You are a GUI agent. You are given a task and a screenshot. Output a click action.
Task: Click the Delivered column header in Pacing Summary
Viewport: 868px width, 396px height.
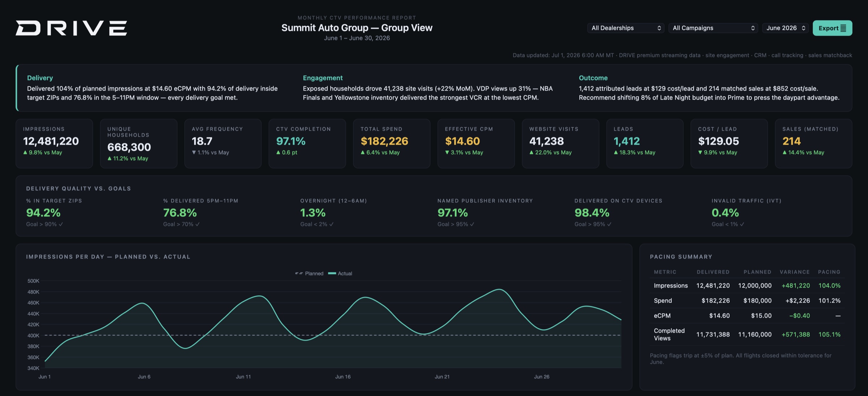point(713,272)
